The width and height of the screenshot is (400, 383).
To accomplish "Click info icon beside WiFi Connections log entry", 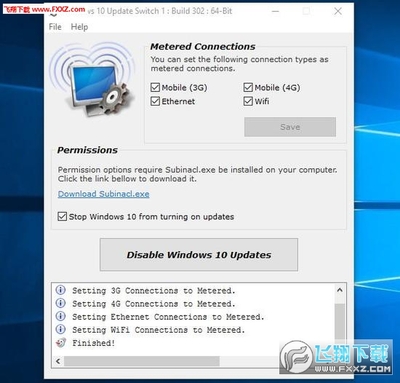I will point(60,329).
